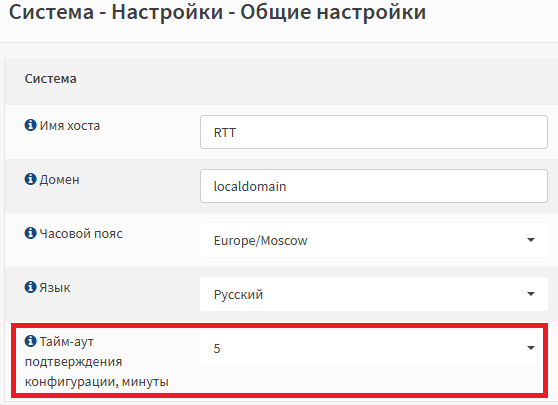This screenshot has height=405, width=558.
Task: Click the domain field containing localdomain
Action: pyautogui.click(x=374, y=186)
